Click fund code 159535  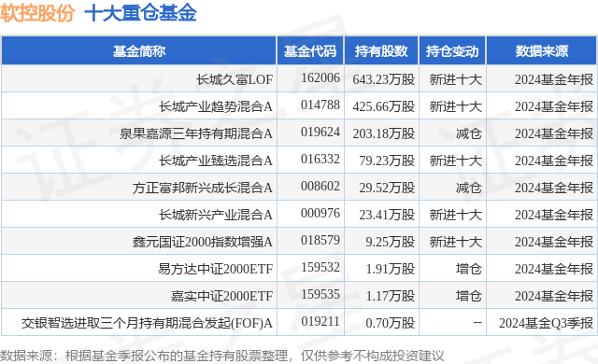tap(320, 294)
